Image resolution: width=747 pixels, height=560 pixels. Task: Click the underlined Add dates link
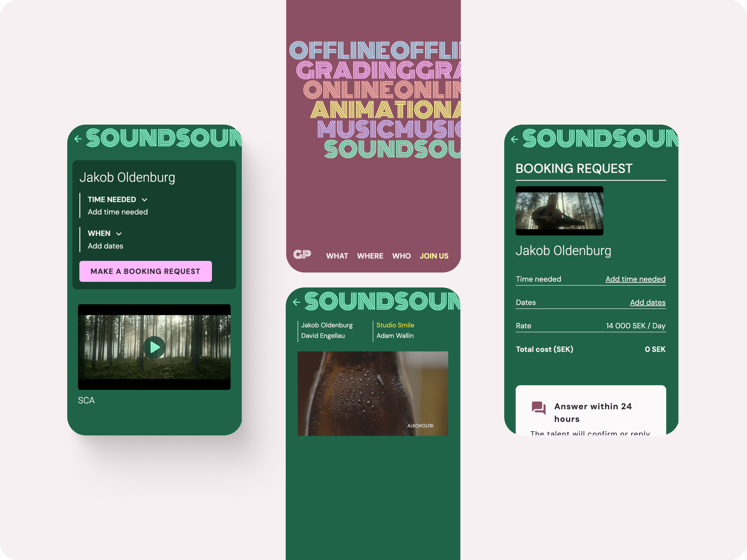tap(647, 303)
